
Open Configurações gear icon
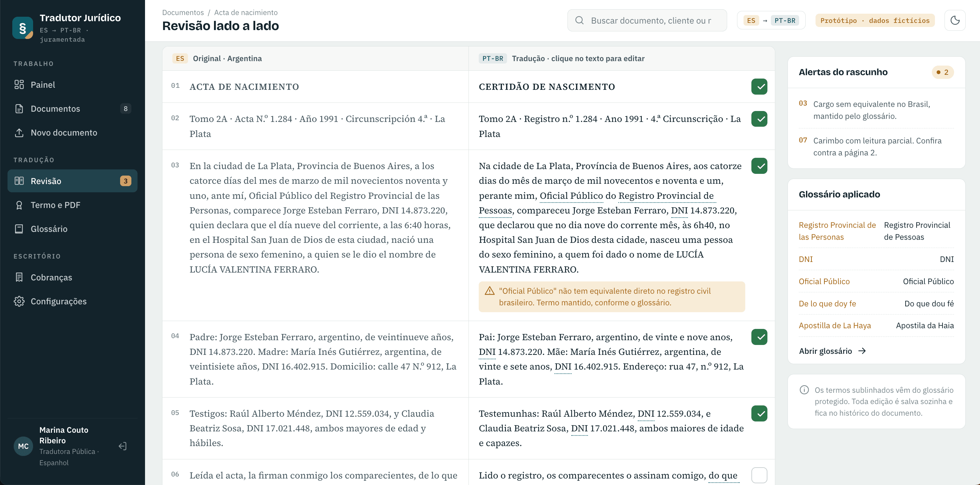click(x=19, y=301)
